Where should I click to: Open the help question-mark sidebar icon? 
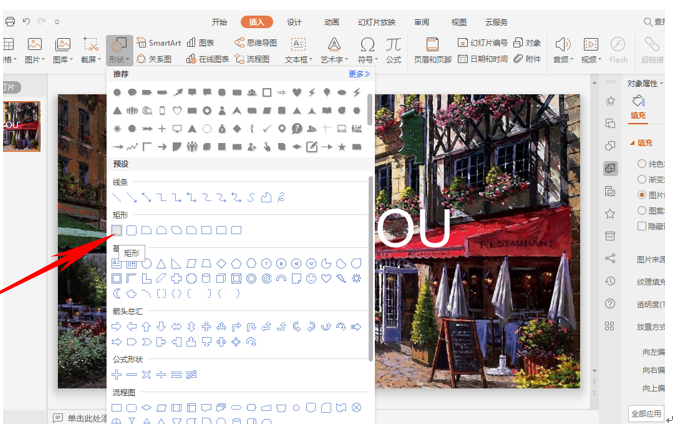tap(610, 303)
